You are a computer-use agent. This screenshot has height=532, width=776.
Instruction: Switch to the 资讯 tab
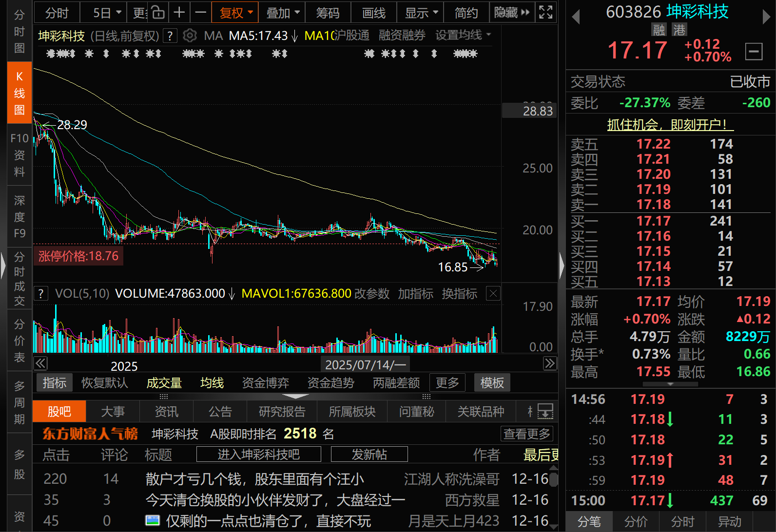pyautogui.click(x=166, y=412)
